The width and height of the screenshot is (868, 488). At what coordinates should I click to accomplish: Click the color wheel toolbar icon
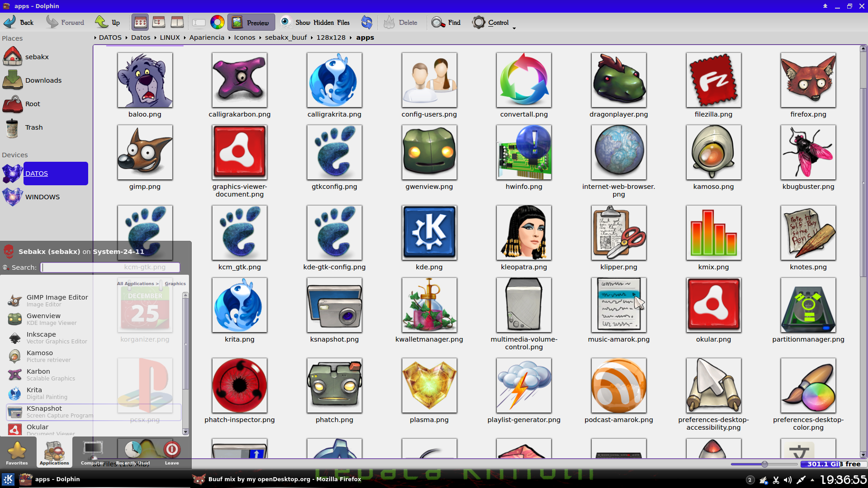tap(217, 22)
